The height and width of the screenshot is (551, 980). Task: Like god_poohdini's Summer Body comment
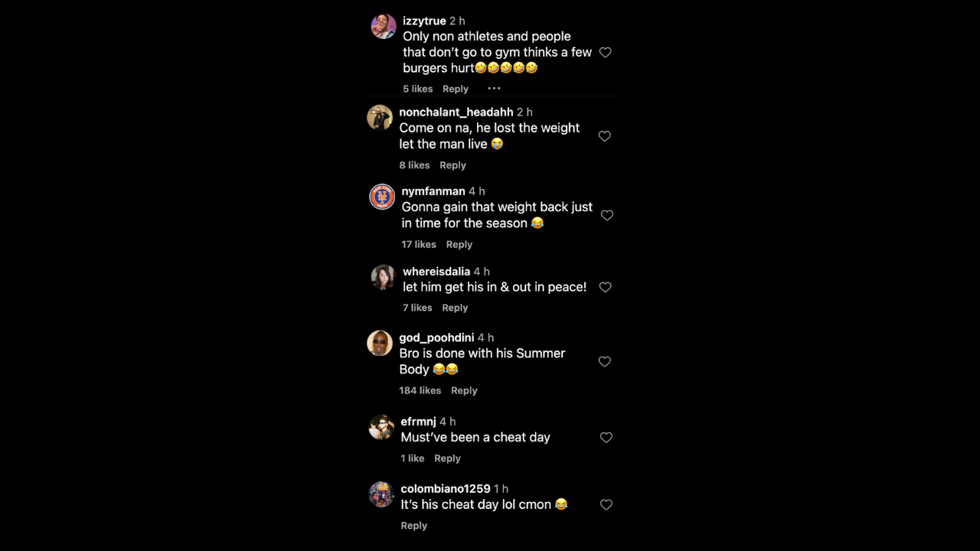[605, 361]
